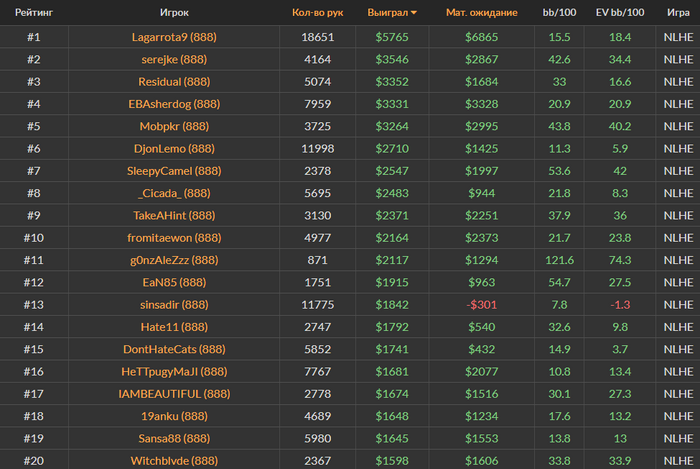Open player sinsadir (888) profile

[174, 305]
